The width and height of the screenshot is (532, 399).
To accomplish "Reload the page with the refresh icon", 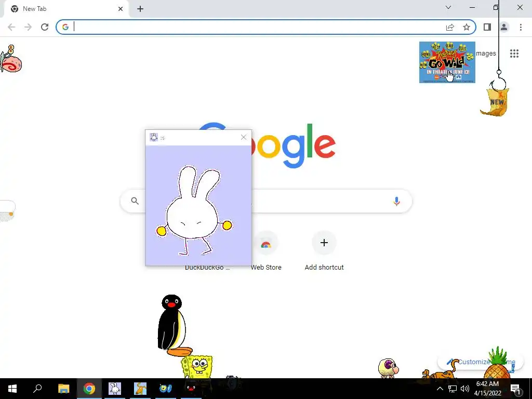I will point(45,27).
